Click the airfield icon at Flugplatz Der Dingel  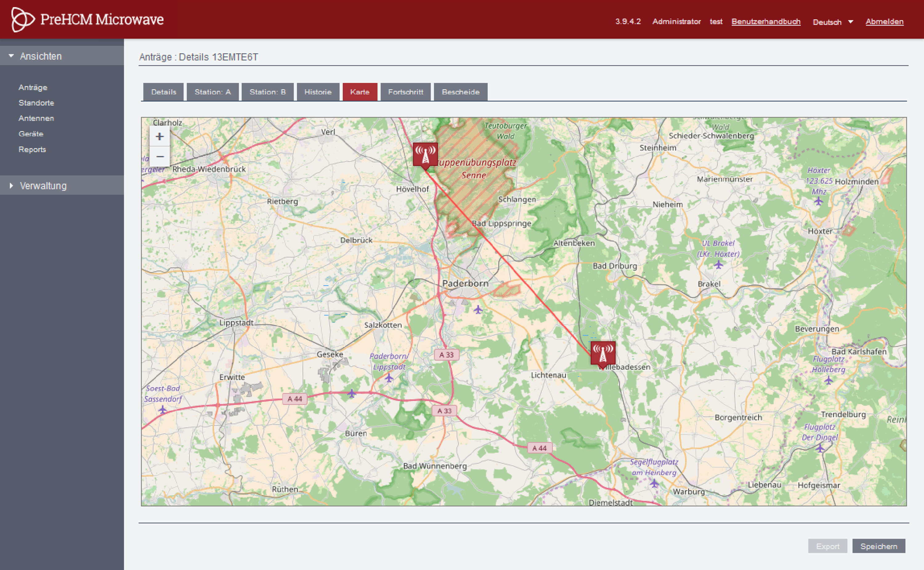pyautogui.click(x=820, y=448)
